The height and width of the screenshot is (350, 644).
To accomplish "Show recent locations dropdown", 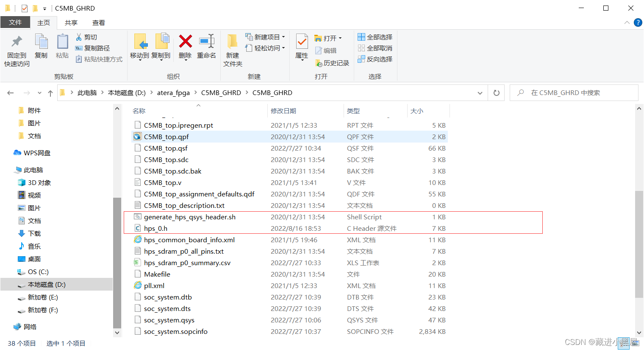I will [39, 93].
